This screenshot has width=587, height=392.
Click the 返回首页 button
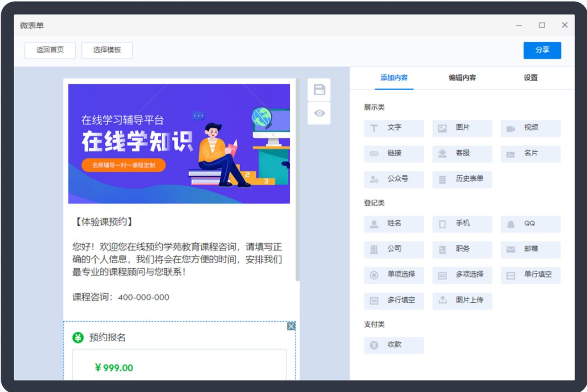[50, 50]
